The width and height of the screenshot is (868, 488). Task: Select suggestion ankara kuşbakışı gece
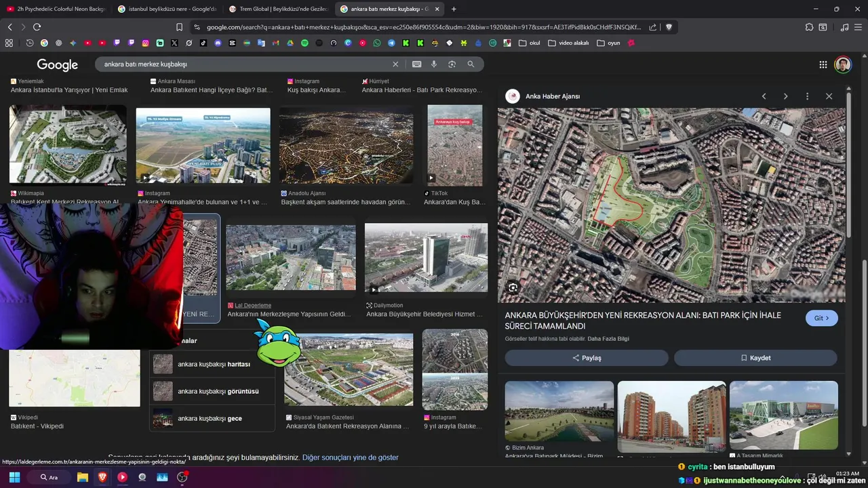pyautogui.click(x=214, y=418)
